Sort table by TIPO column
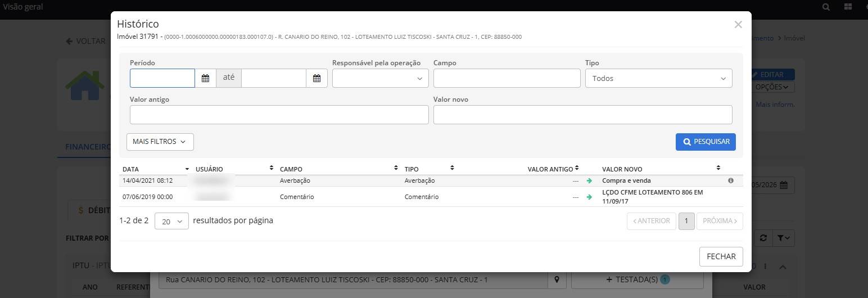 pyautogui.click(x=429, y=169)
